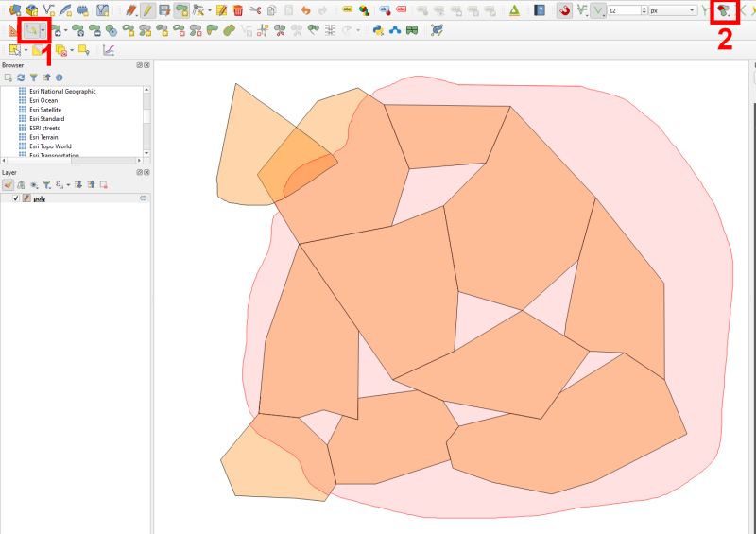Select features by area tool
The image size is (756, 534).
click(x=14, y=50)
